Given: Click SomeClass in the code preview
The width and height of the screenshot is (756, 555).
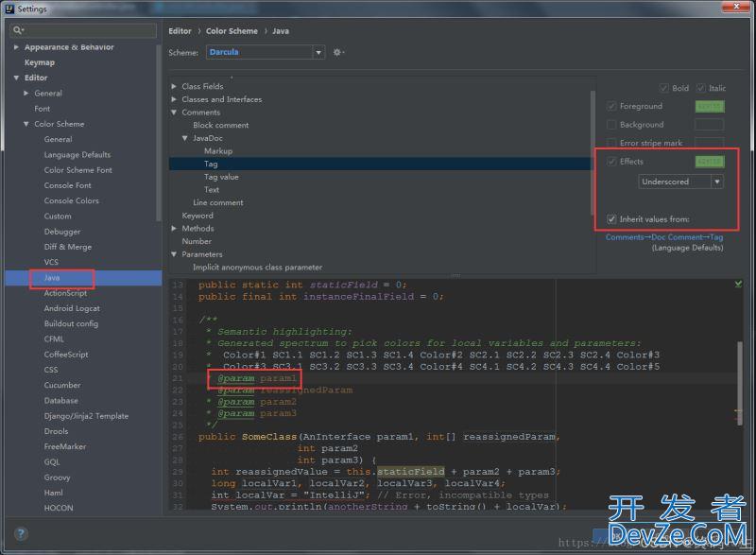Looking at the screenshot, I should click(269, 437).
